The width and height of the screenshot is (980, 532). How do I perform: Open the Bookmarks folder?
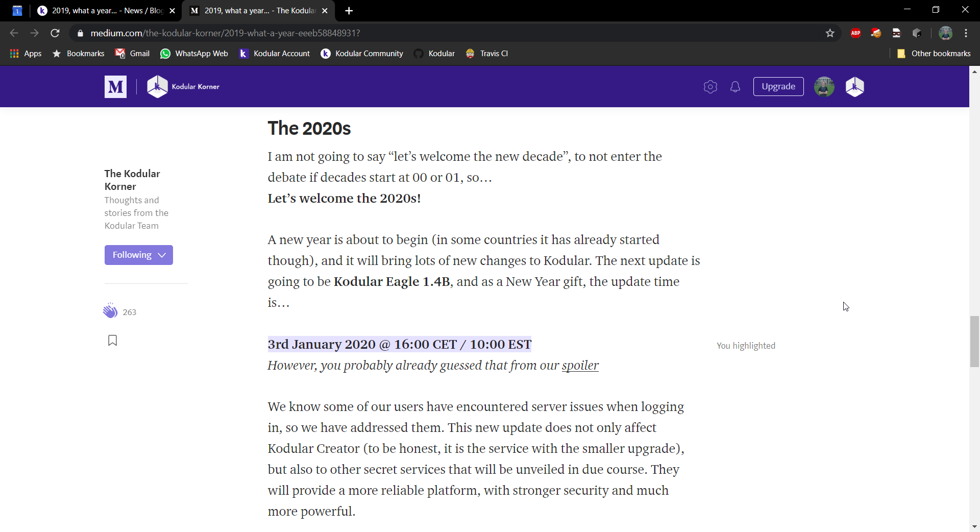(79, 54)
